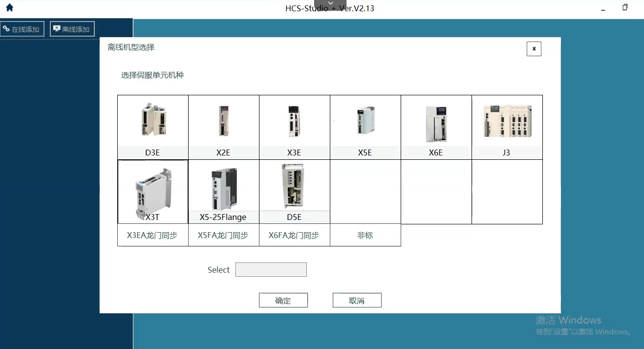Viewport: 644px width, 349px height.
Task: Expand the top chevron dropdown handle
Action: click(330, 4)
